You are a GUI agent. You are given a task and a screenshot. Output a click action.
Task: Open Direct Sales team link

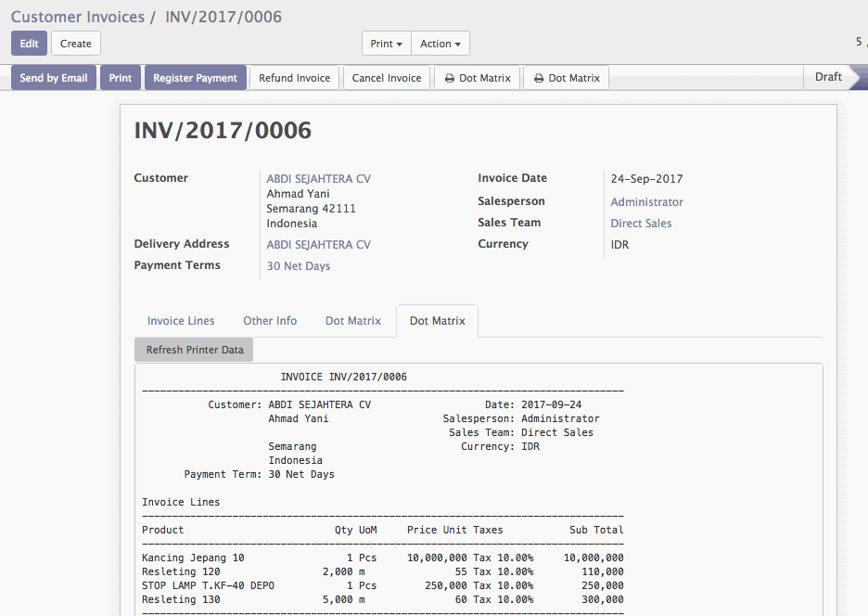641,224
